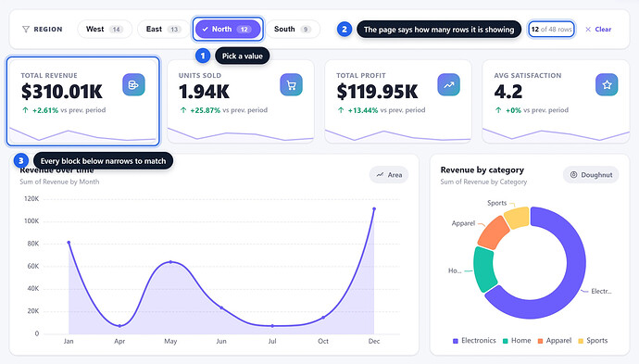This screenshot has width=639, height=364.
Task: Click the 120K y-axis label
Action: pyautogui.click(x=31, y=199)
